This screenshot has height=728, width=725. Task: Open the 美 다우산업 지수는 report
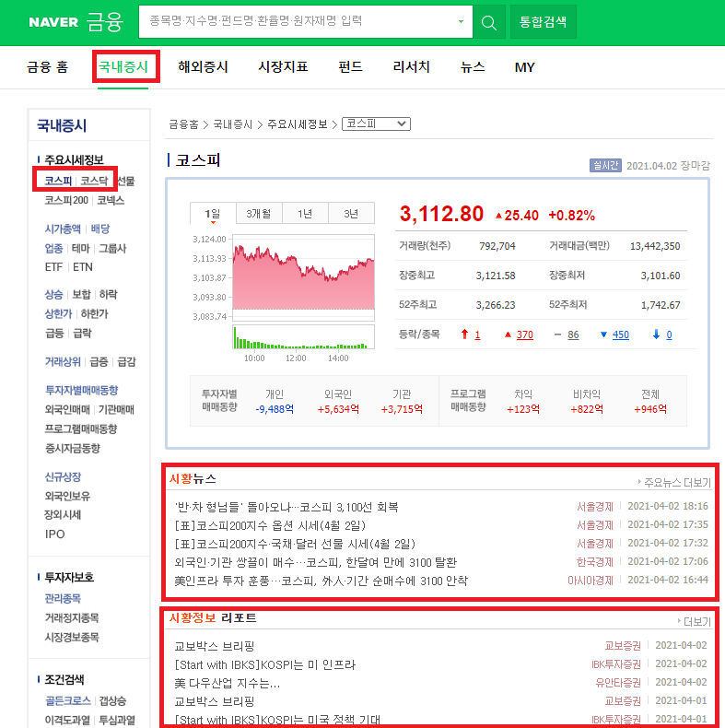(227, 683)
